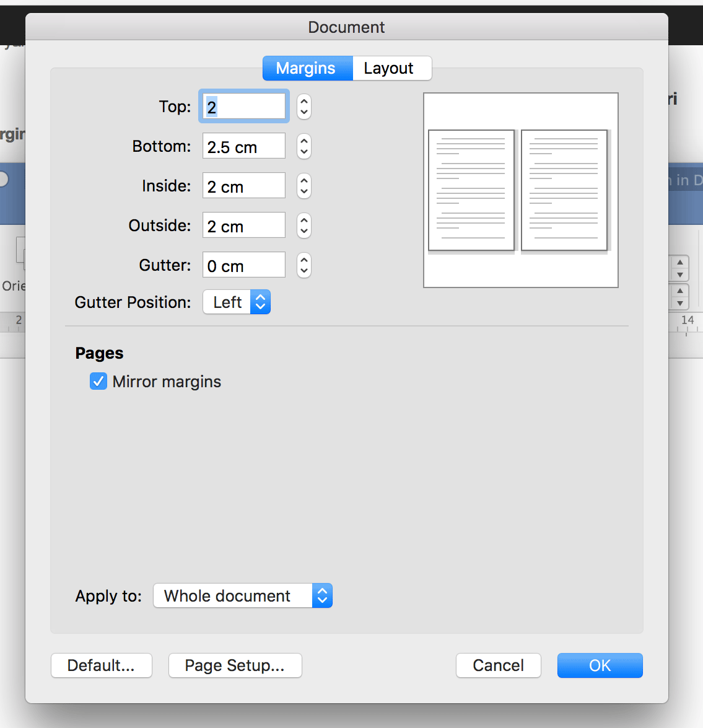Click the Gutter value field
This screenshot has height=728, width=703.
(x=243, y=265)
